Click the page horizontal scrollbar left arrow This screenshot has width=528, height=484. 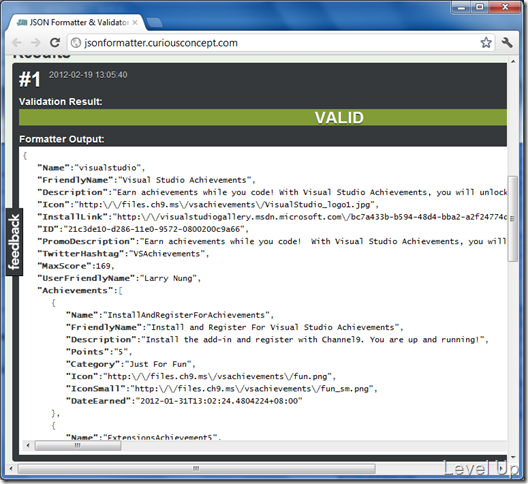point(11,468)
